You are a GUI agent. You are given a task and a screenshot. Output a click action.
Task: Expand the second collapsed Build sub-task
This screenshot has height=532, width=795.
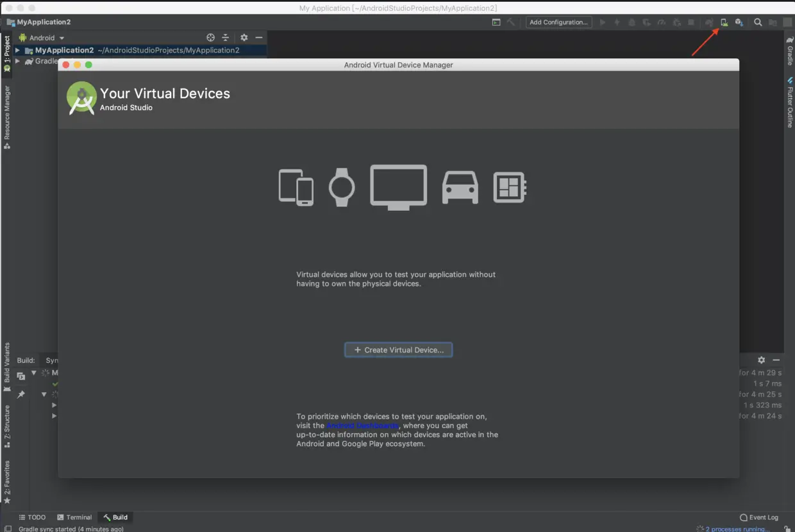54,416
